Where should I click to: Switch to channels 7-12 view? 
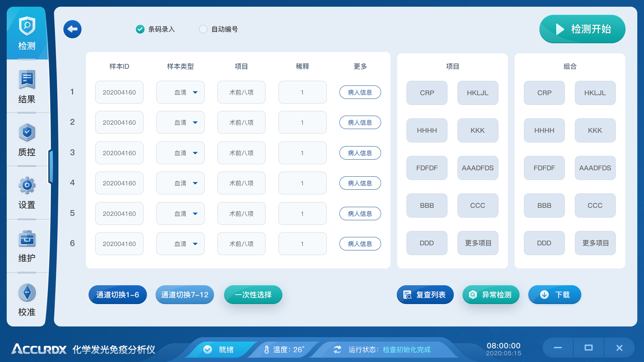coord(184,295)
